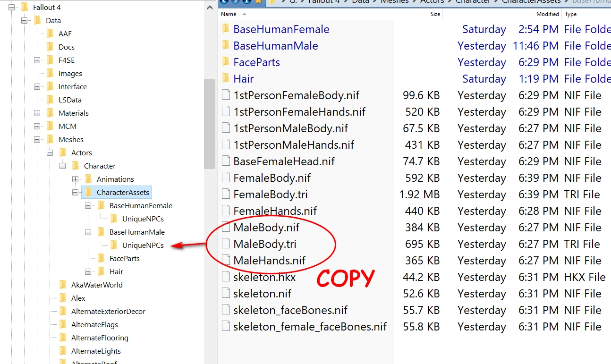611x364 pixels.
Task: Select UniqueNPCs label under BaseHumanMale
Action: click(x=143, y=245)
